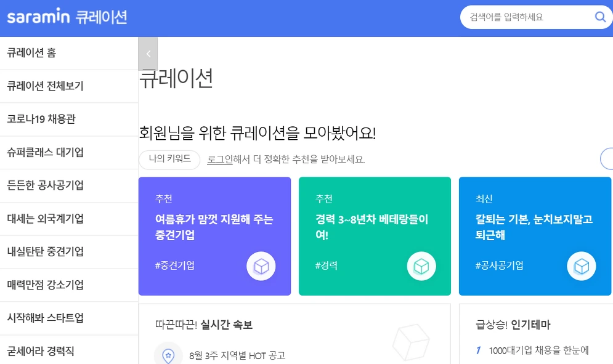
Task: Click the cube icon on the 칼퇴는 기본 card
Action: click(x=581, y=266)
